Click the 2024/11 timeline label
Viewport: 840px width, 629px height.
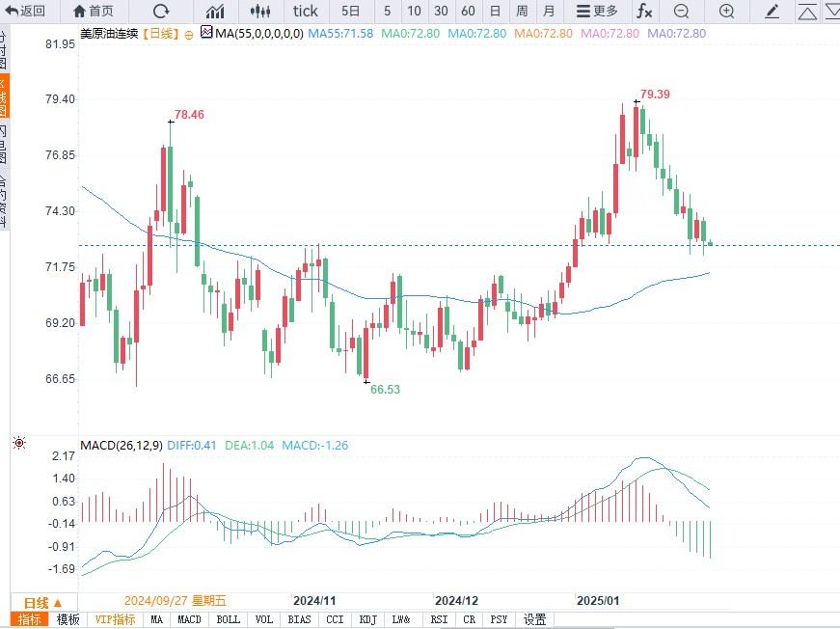coord(314,601)
